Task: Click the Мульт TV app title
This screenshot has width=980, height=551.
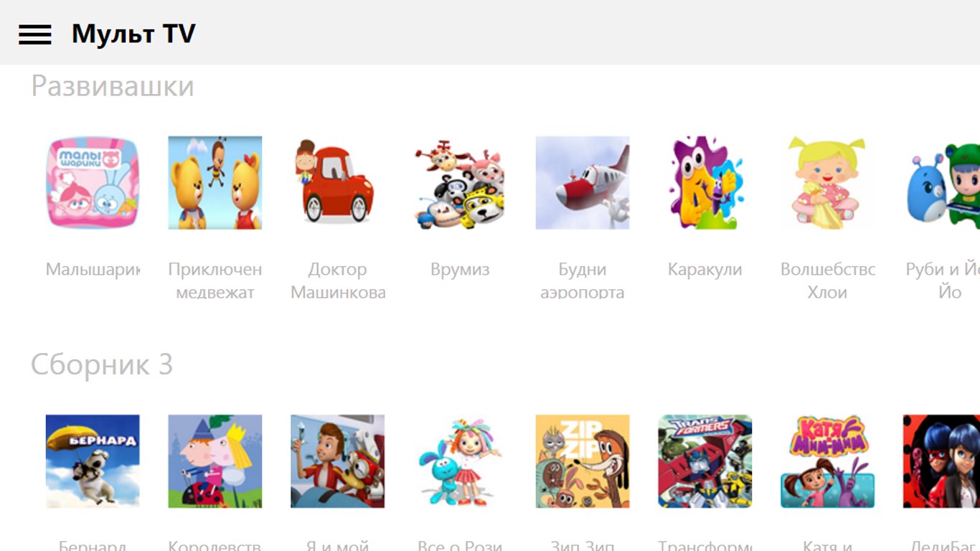Action: (133, 34)
